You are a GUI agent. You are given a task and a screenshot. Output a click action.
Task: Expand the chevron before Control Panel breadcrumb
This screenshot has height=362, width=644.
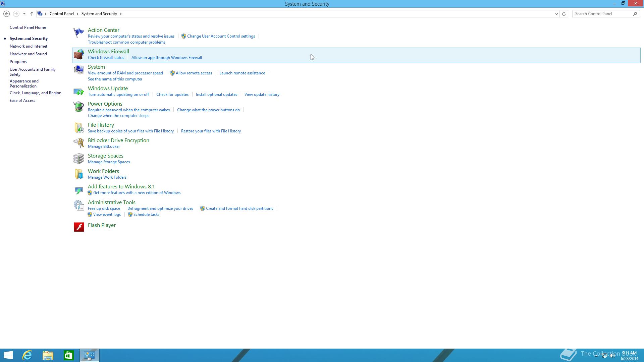(x=46, y=14)
